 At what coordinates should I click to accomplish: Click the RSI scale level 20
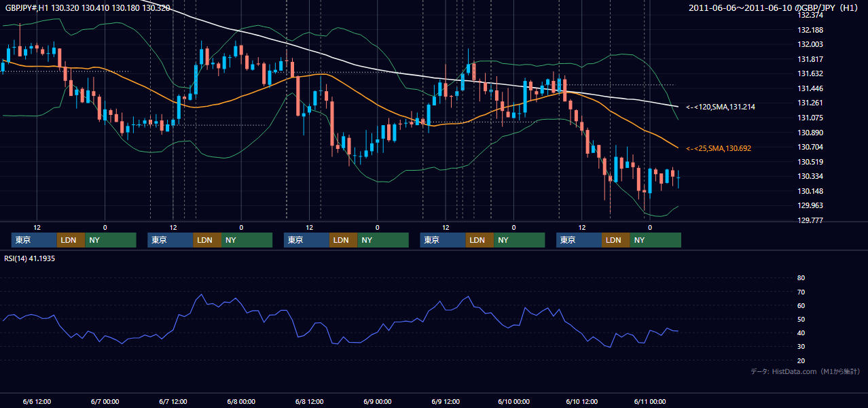tap(801, 361)
